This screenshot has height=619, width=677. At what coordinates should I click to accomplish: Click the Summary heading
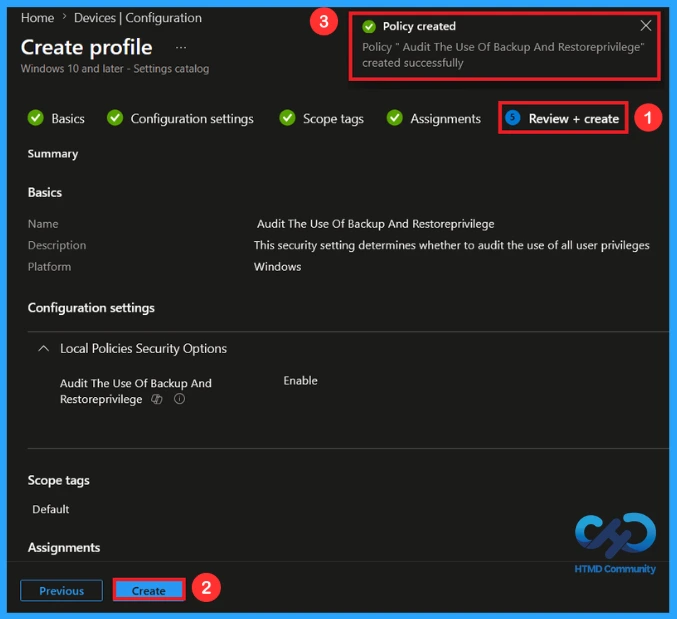[x=53, y=154]
